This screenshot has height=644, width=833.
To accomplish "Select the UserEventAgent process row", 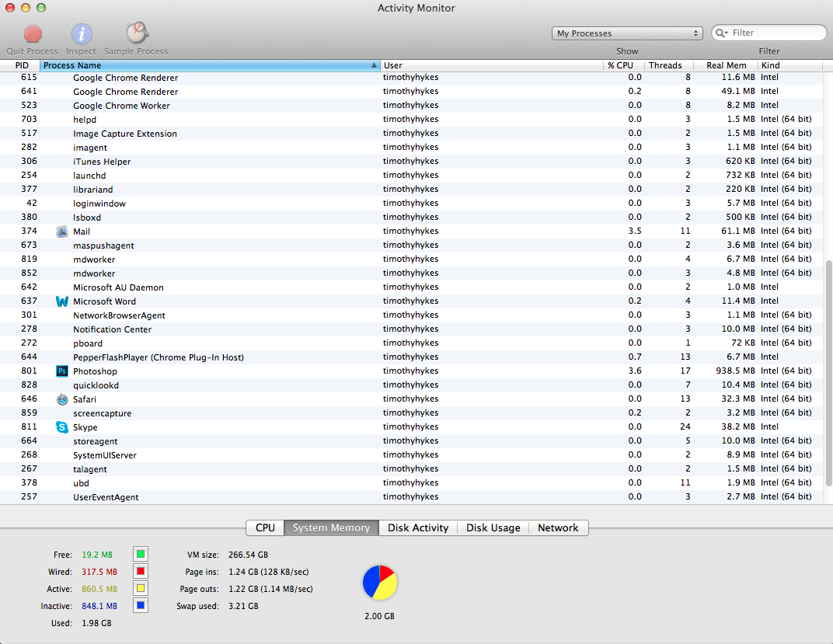I will pos(412,497).
